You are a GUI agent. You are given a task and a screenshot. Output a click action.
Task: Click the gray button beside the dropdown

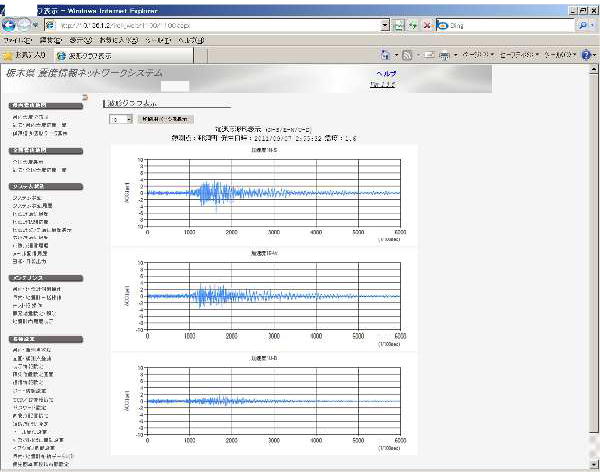coord(165,119)
